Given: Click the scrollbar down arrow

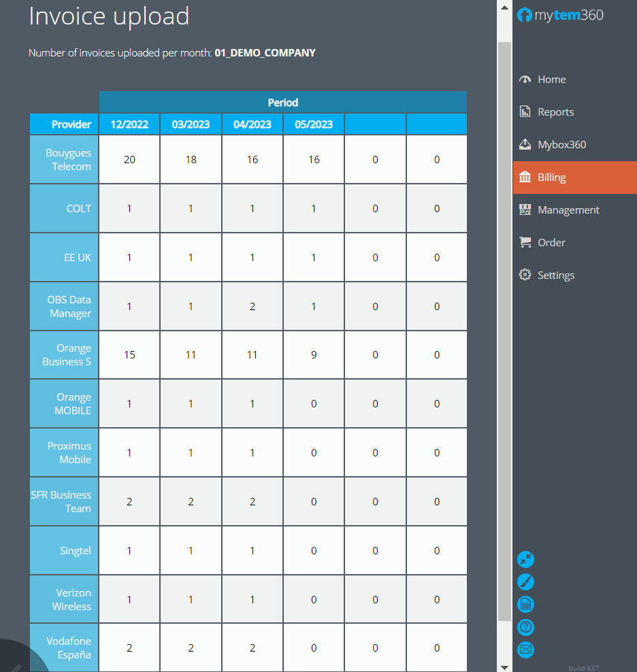Looking at the screenshot, I should coord(504,667).
